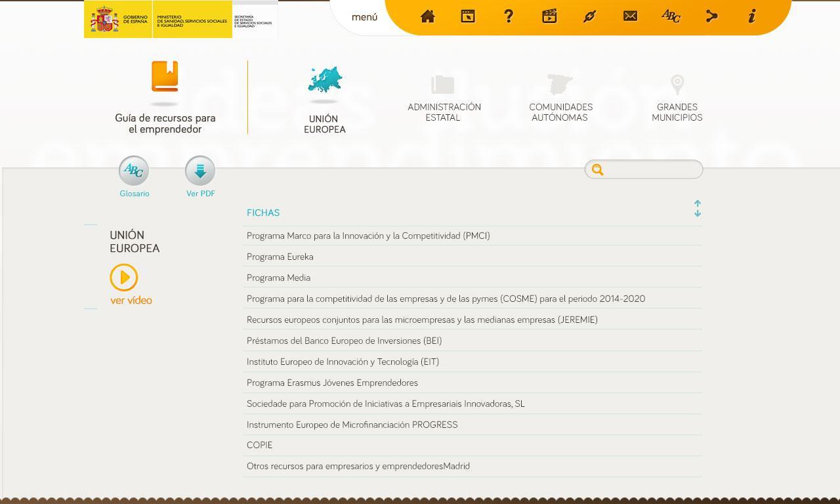The width and height of the screenshot is (840, 504).
Task: Open the share icon in top menu
Action: (x=711, y=16)
